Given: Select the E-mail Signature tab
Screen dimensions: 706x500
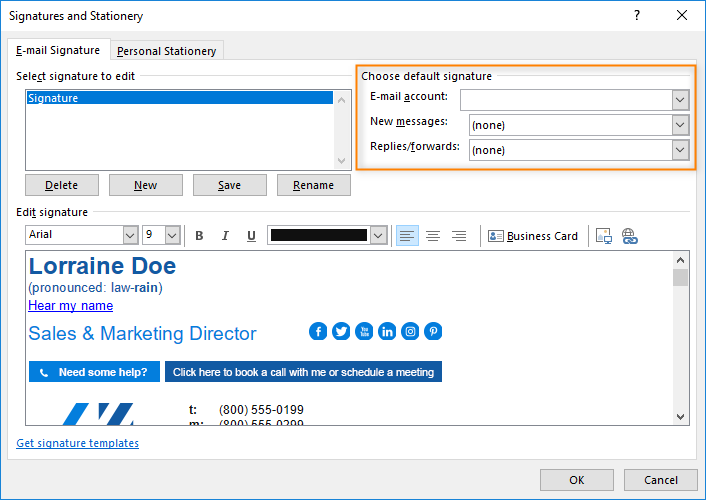Looking at the screenshot, I should [58, 50].
